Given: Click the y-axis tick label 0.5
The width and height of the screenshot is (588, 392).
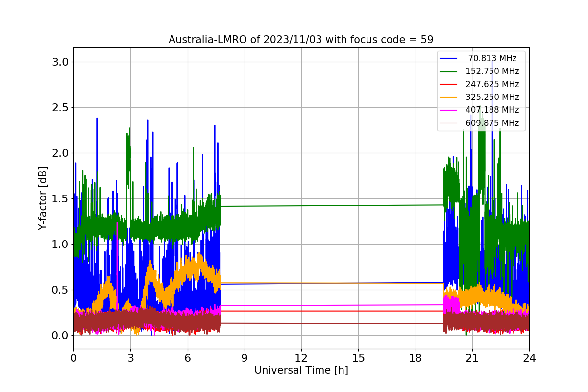Looking at the screenshot, I should [60, 290].
